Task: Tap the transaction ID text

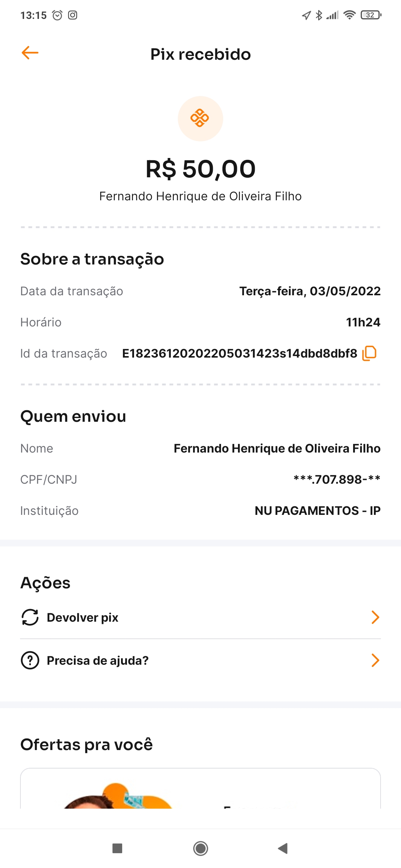Action: (239, 354)
